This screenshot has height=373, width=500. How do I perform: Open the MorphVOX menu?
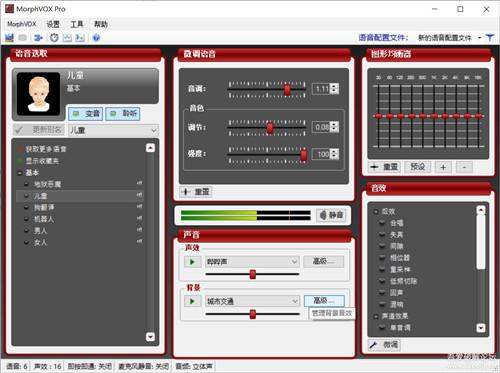click(x=22, y=24)
